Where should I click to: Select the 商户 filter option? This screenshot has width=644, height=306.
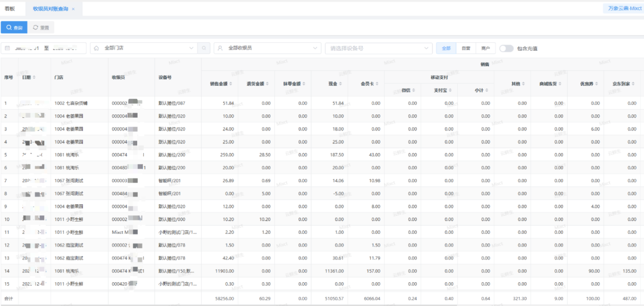click(x=485, y=48)
